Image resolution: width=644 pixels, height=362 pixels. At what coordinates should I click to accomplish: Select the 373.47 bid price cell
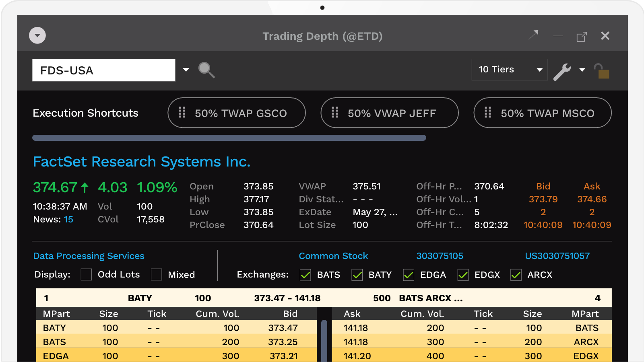(x=283, y=328)
